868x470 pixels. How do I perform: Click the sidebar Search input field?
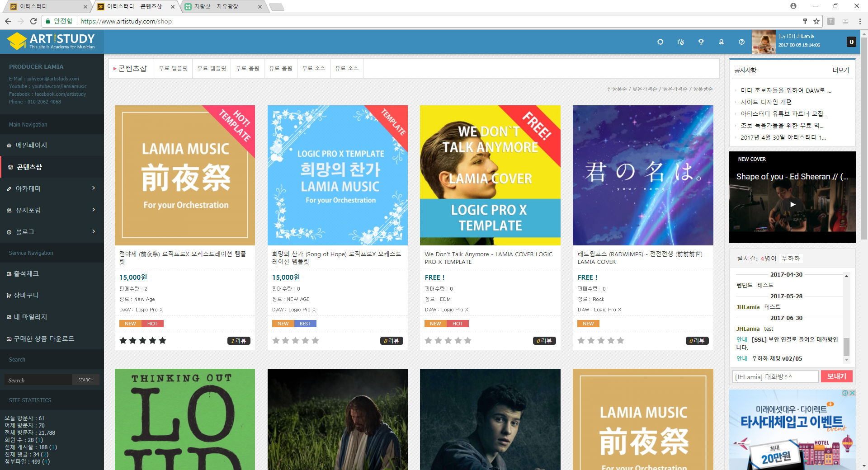[x=38, y=380]
